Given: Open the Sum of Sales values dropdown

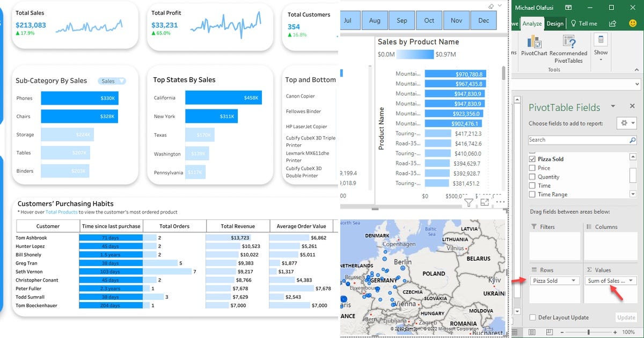Looking at the screenshot, I should click(631, 281).
